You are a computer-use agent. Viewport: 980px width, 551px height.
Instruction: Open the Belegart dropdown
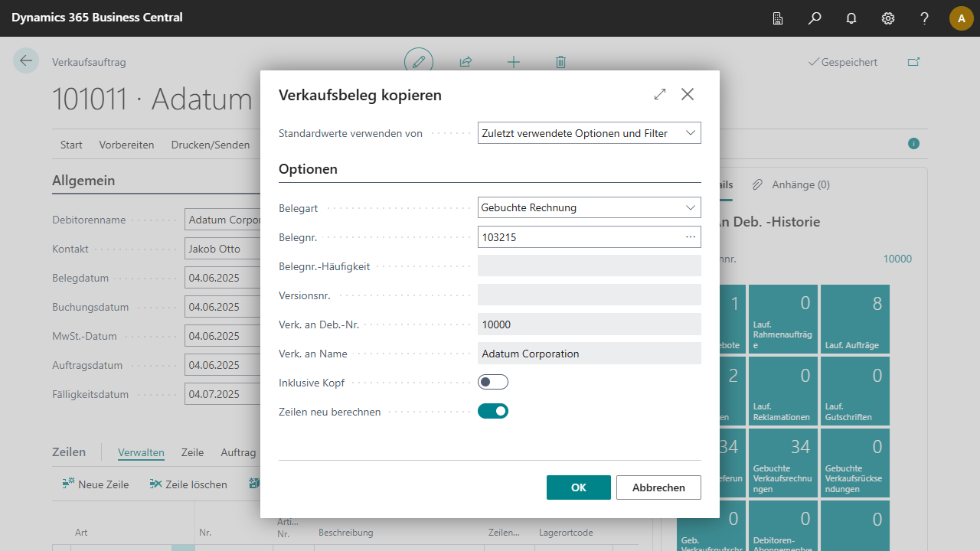[589, 207]
